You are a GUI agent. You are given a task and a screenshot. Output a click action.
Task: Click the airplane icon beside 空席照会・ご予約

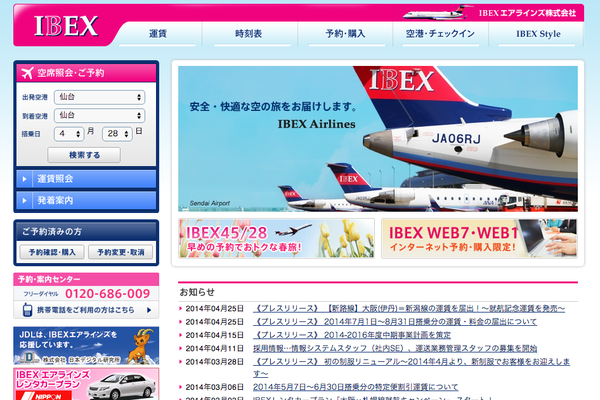[27, 73]
